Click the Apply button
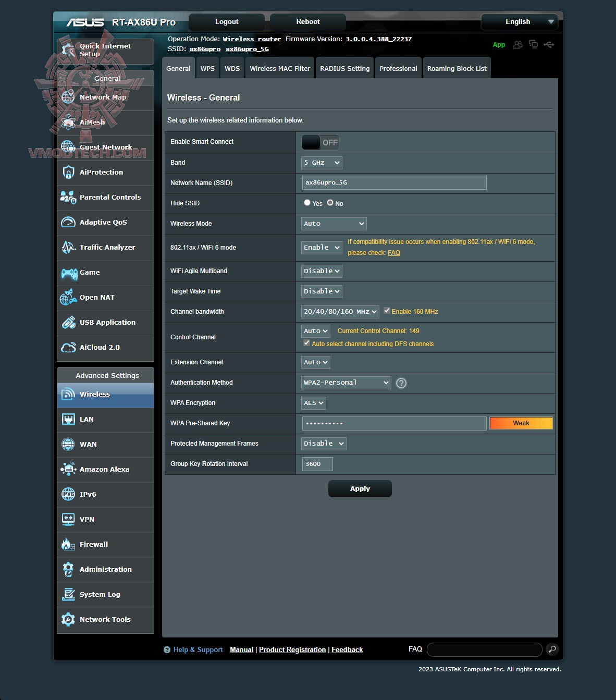This screenshot has width=616, height=700. click(x=360, y=488)
